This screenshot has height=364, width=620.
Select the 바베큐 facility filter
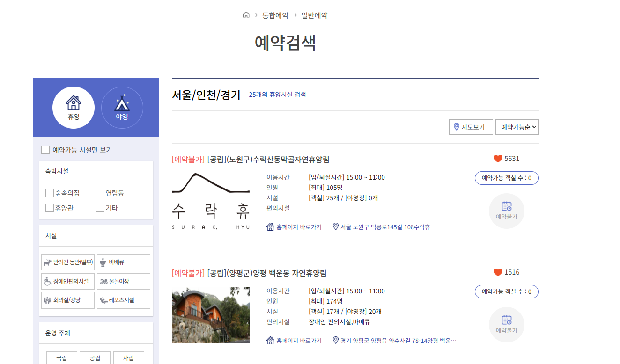coord(124,262)
